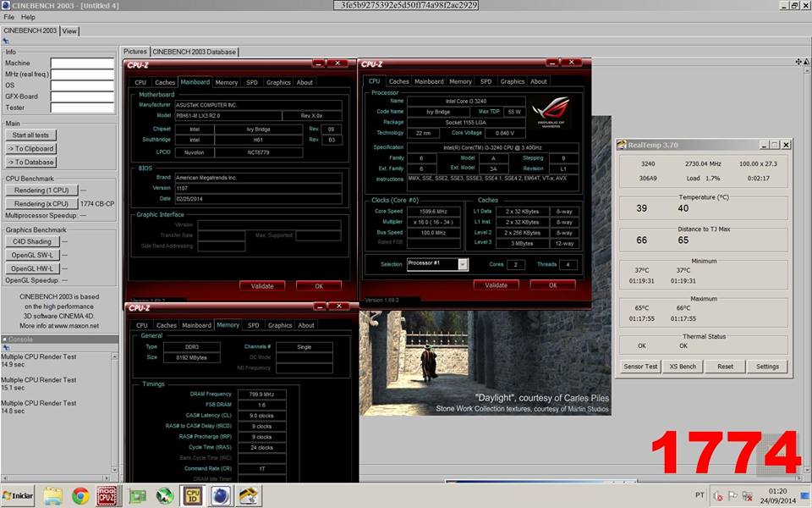812x508 pixels.
Task: Switch to the CPU ID taskbar window
Action: [x=193, y=496]
